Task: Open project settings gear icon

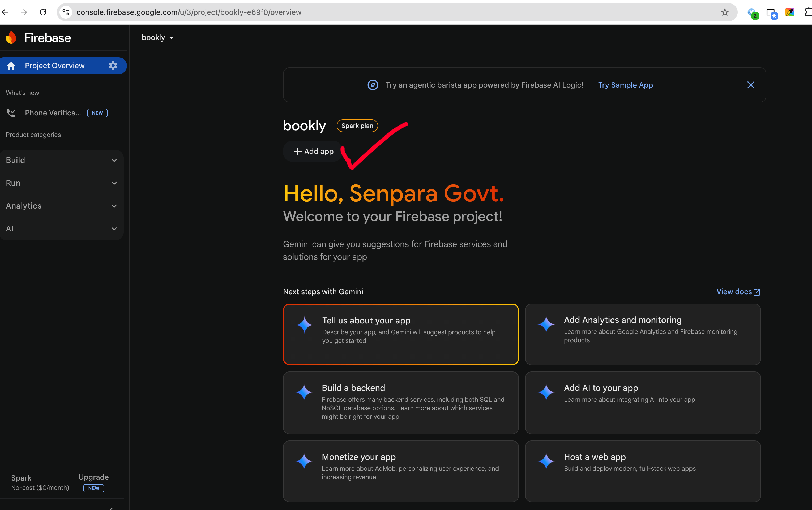Action: [x=113, y=65]
